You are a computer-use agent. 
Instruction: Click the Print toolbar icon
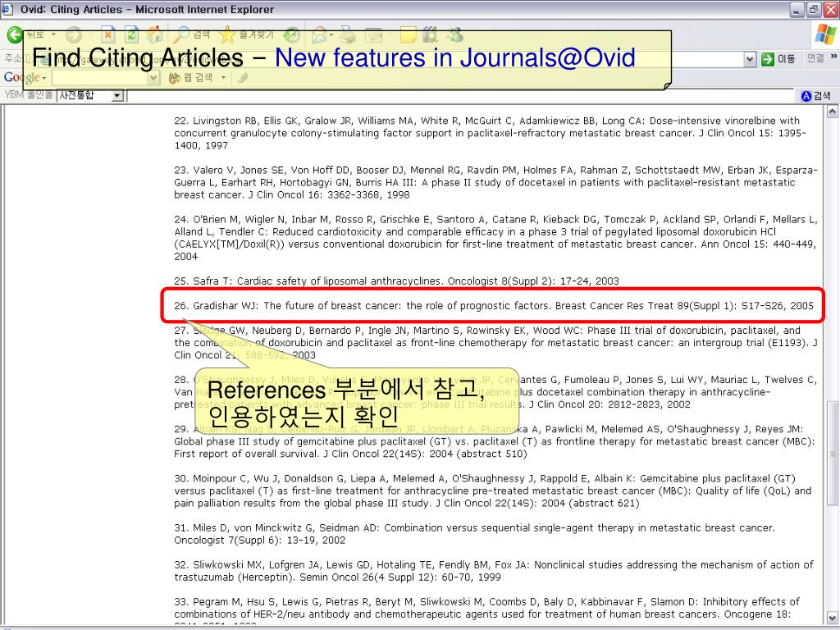point(348,35)
